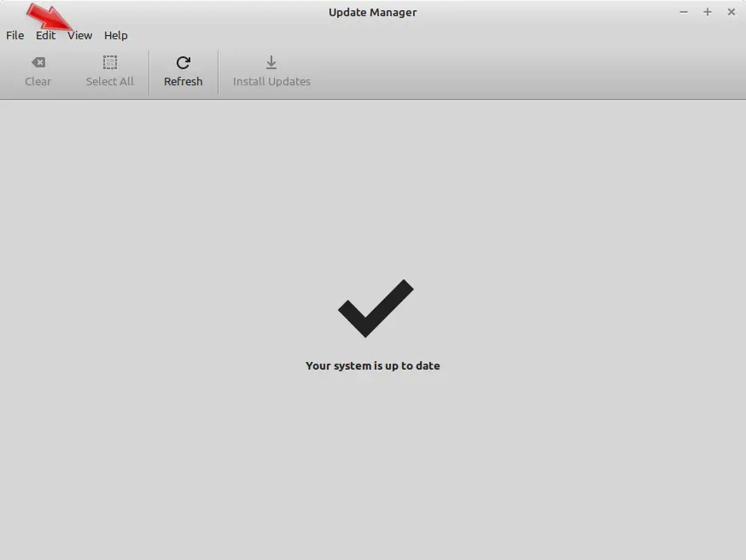Open the Edit menu
Viewport: 746px width, 560px height.
(x=46, y=35)
